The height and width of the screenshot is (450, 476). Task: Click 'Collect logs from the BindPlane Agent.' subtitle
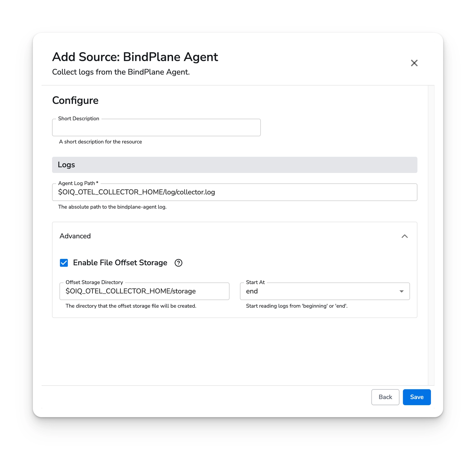pyautogui.click(x=121, y=72)
